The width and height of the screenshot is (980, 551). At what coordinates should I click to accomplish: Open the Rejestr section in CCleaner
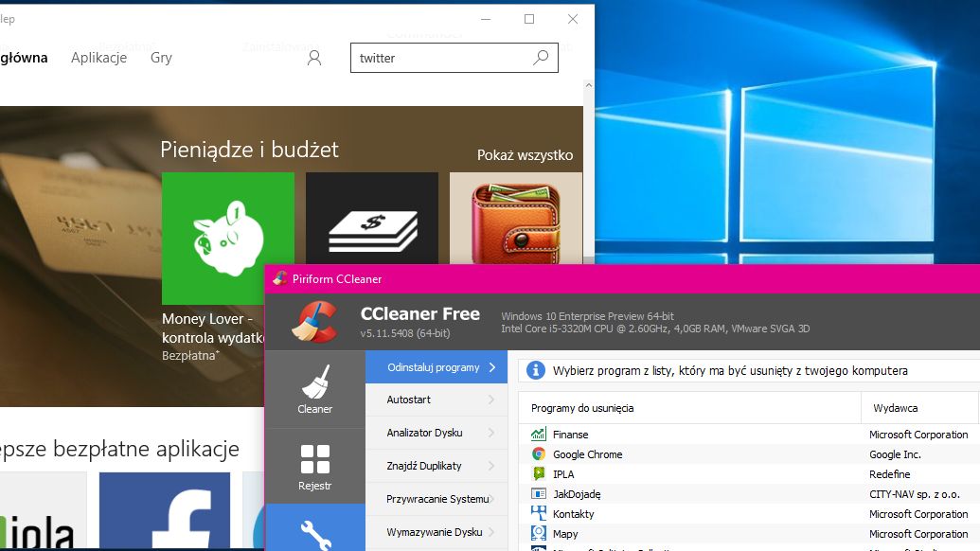315,466
